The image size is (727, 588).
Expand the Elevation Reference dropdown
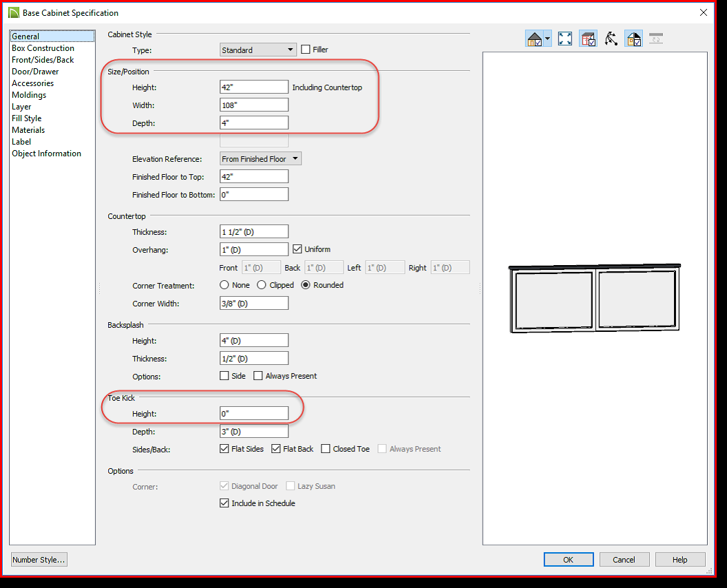tap(260, 159)
